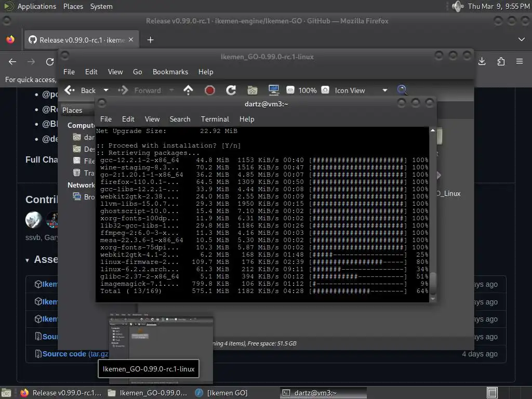
Task: Click the terminal scrollbar up arrow
Action: (x=433, y=130)
